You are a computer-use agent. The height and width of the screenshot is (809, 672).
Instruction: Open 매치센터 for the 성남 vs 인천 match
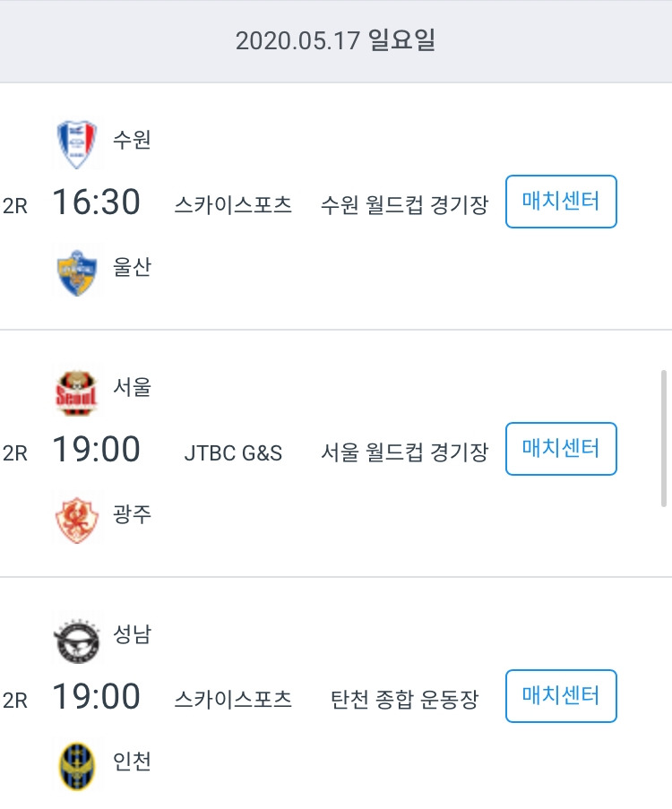point(561,696)
